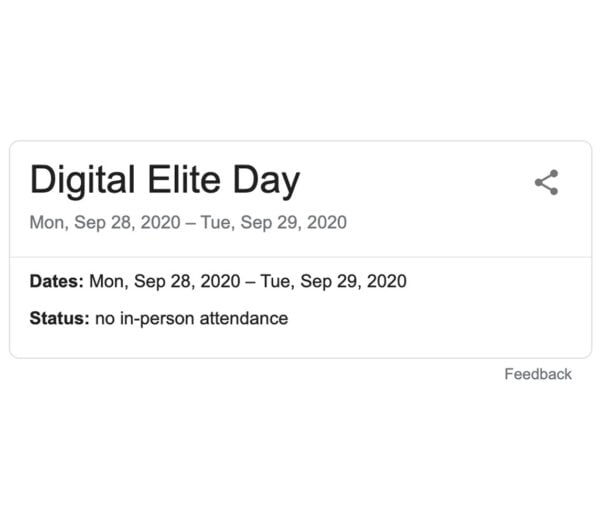Click the Digital Elite Day event title
This screenshot has width=600, height=524.
(x=164, y=181)
